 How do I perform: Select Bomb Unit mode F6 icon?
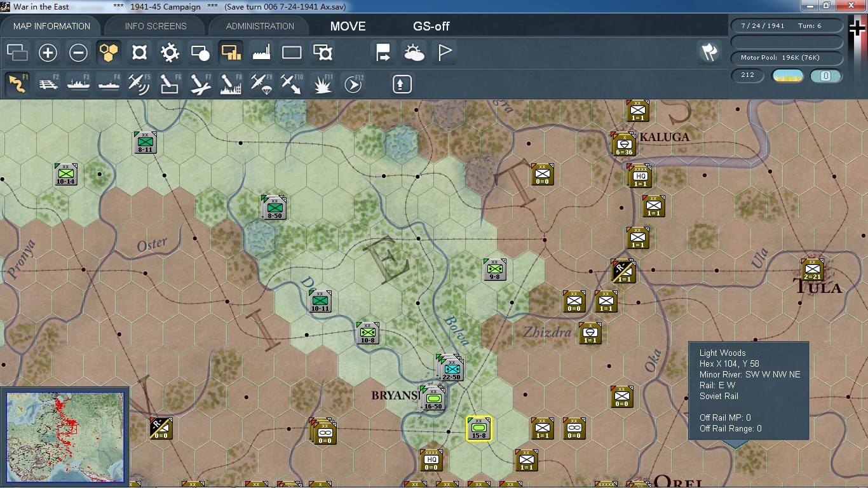pyautogui.click(x=170, y=84)
